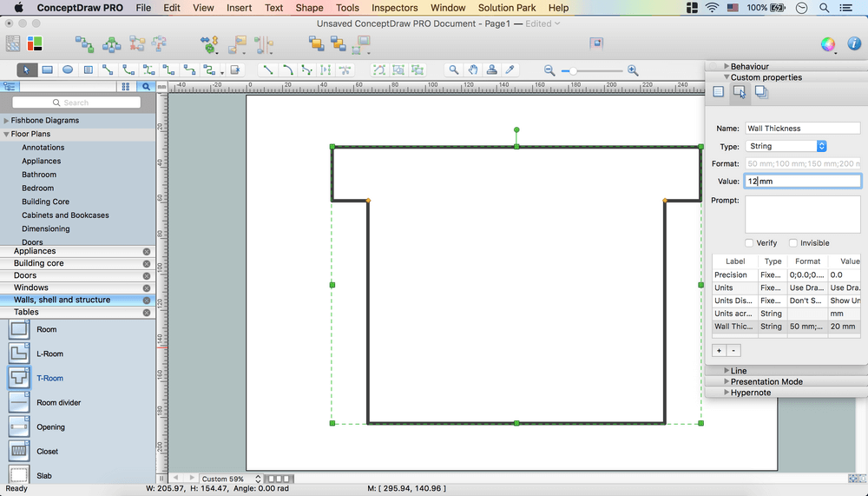Close the Tables library

147,313
